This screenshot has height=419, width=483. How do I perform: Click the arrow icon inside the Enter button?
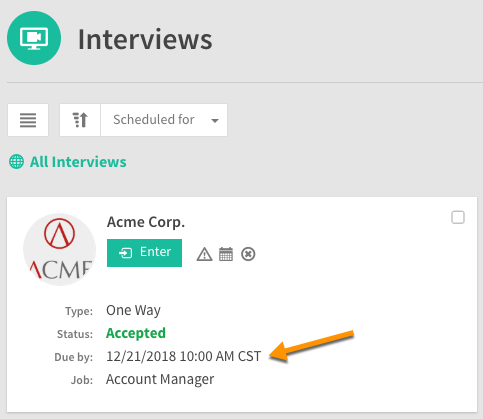click(x=125, y=253)
